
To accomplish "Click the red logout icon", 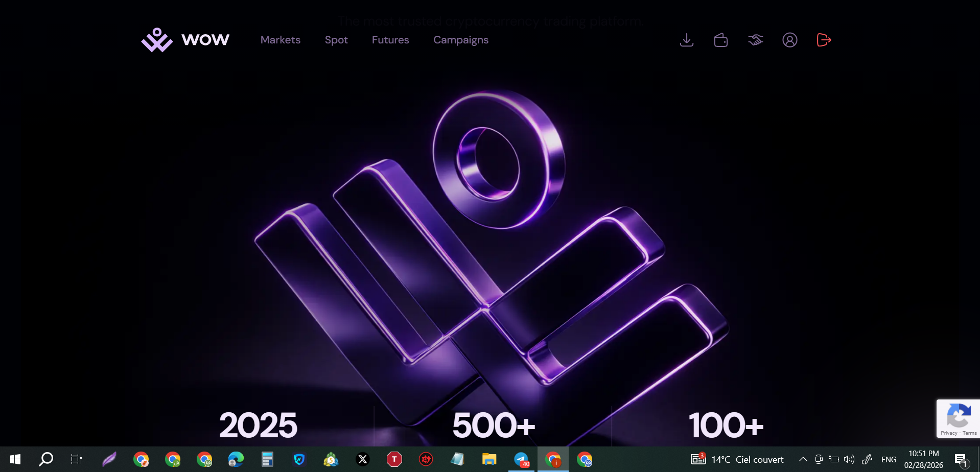I will click(824, 40).
